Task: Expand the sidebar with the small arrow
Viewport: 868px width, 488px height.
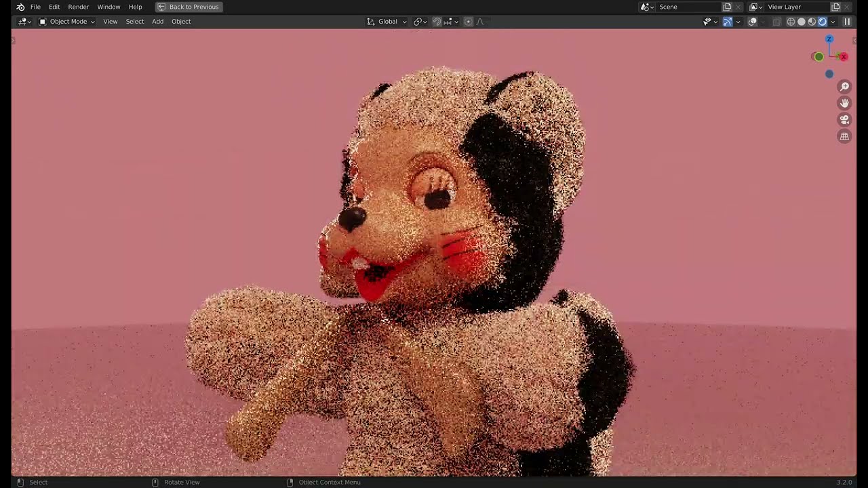Action: 854,41
